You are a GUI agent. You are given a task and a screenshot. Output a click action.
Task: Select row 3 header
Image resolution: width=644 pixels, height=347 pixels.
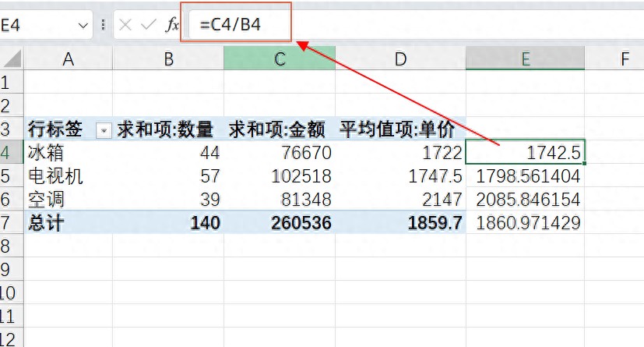tap(8, 129)
